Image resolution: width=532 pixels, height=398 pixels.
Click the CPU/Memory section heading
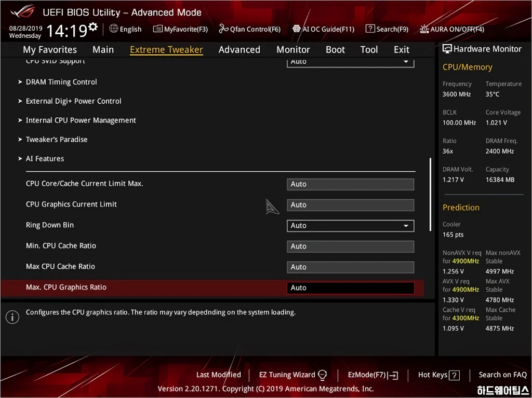coord(467,67)
